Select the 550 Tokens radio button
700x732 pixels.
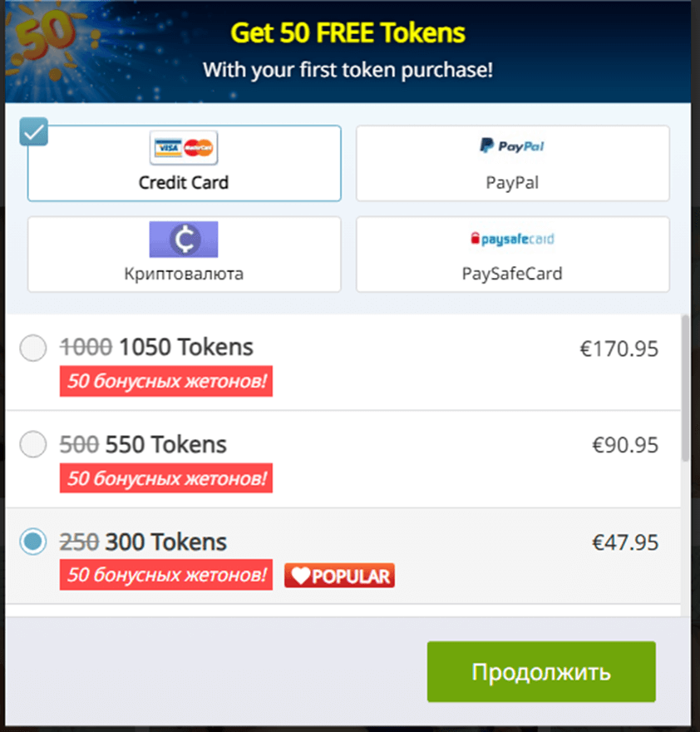click(x=33, y=444)
